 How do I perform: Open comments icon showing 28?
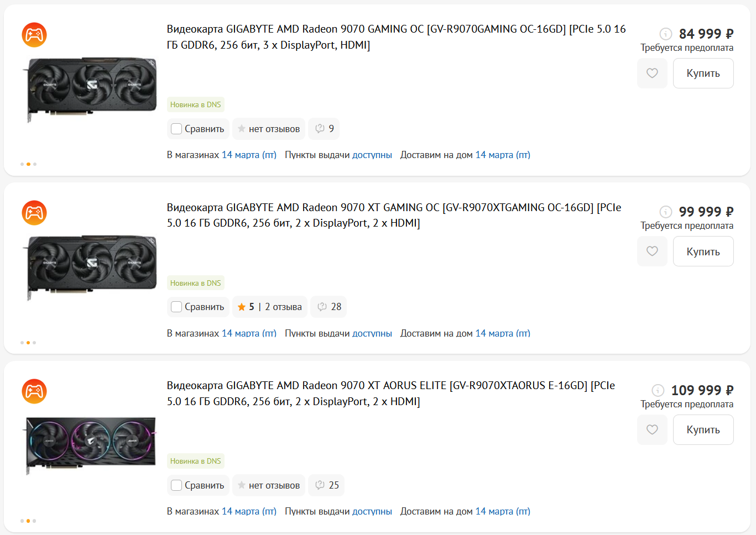click(x=329, y=307)
